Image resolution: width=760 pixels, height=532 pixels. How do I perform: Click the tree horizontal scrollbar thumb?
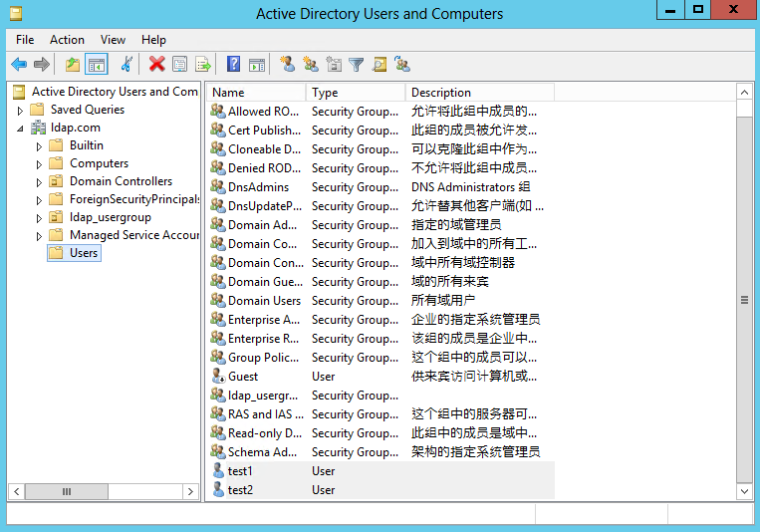point(67,491)
